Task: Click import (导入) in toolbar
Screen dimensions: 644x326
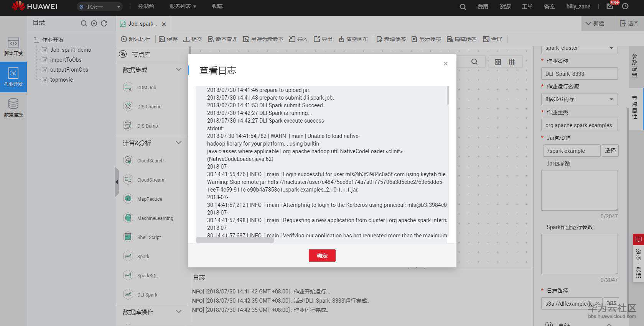Action: click(x=298, y=39)
